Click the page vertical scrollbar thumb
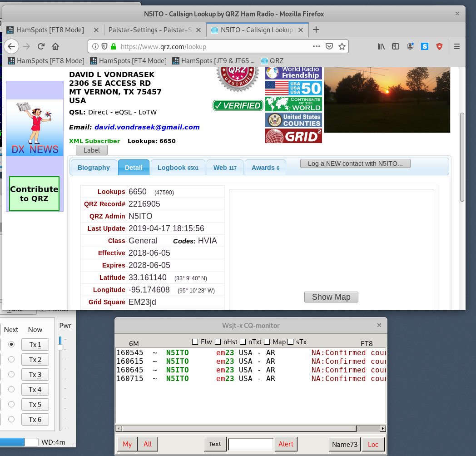476x456 pixels. (462, 157)
